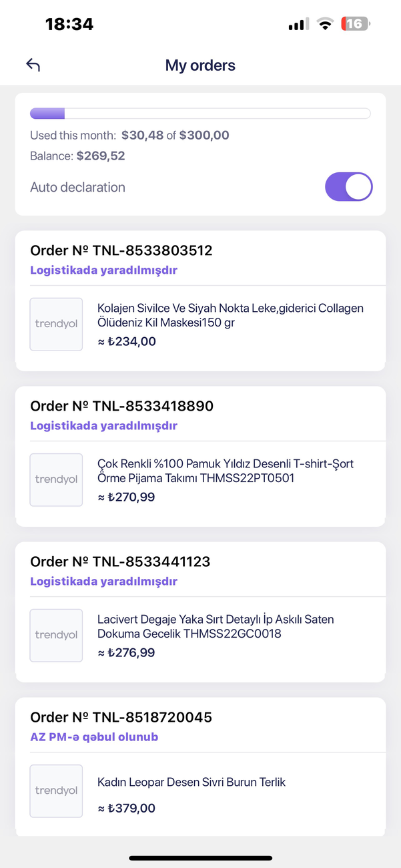Select the Kadın Leopar Desen Terlik title
This screenshot has width=401, height=868.
[191, 782]
